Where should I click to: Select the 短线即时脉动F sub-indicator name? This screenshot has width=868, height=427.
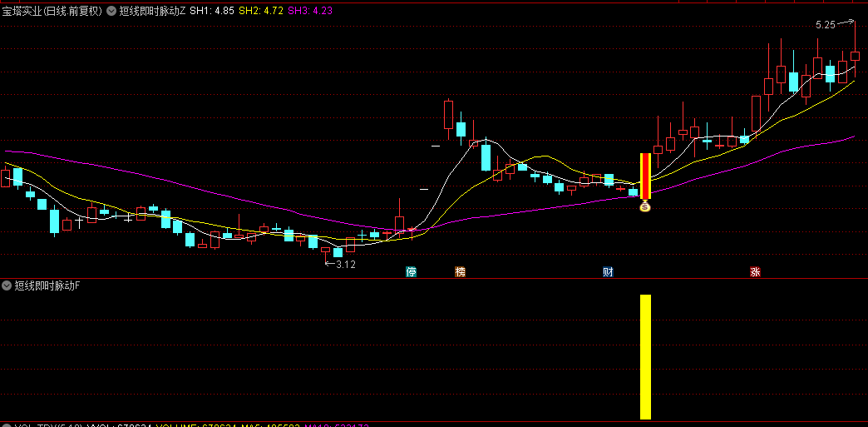[x=47, y=285]
